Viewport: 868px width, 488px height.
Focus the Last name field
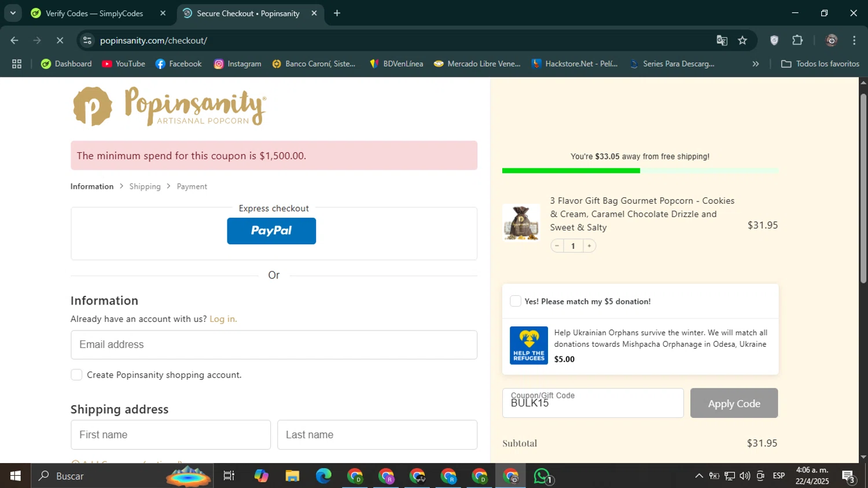click(377, 435)
